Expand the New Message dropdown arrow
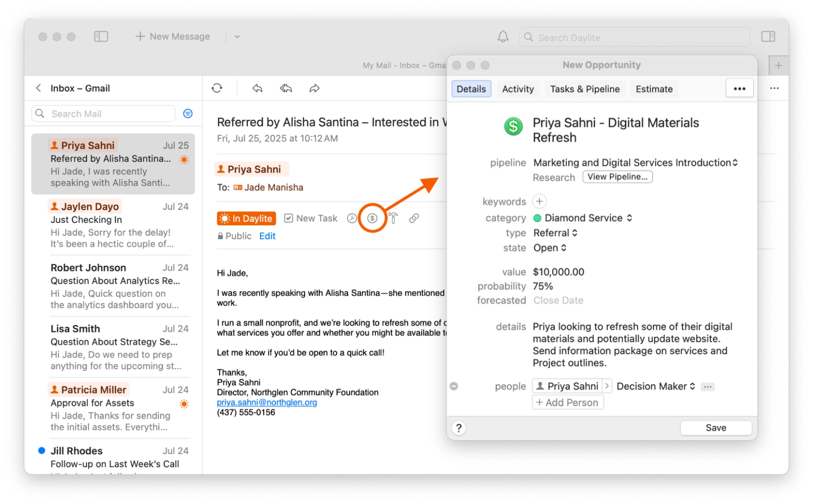 click(x=237, y=37)
